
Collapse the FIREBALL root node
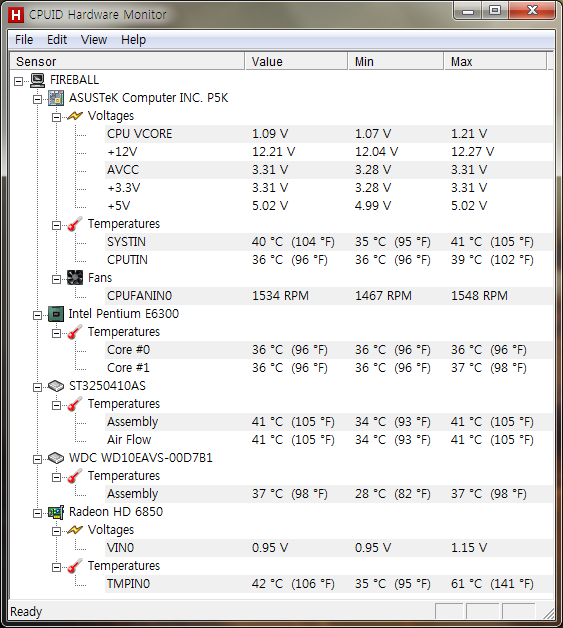(18, 81)
